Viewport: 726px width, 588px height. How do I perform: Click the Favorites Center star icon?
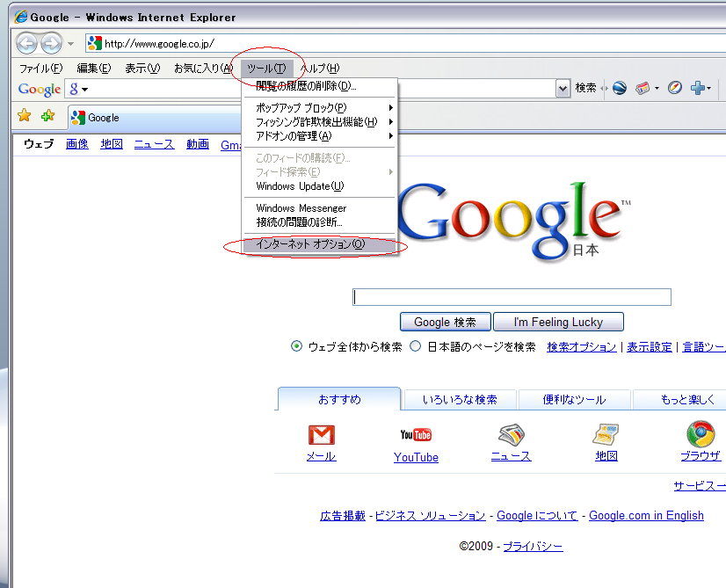tap(24, 115)
